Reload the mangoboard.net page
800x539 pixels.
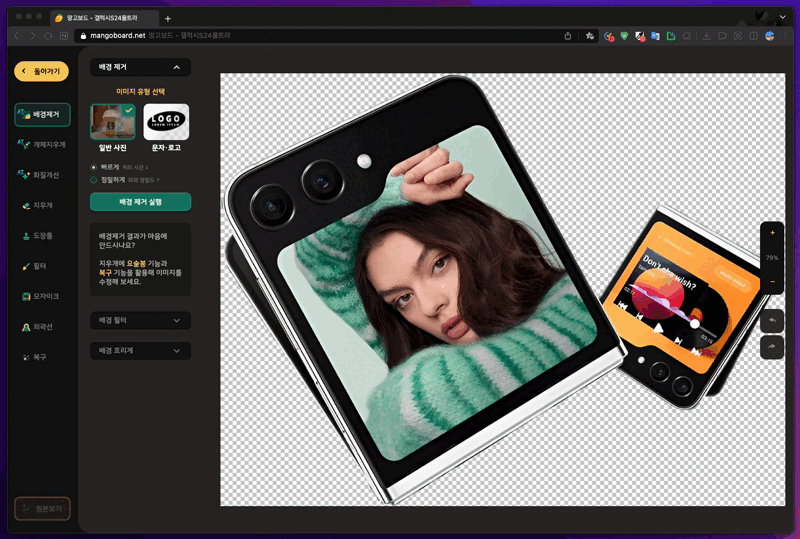pos(48,36)
